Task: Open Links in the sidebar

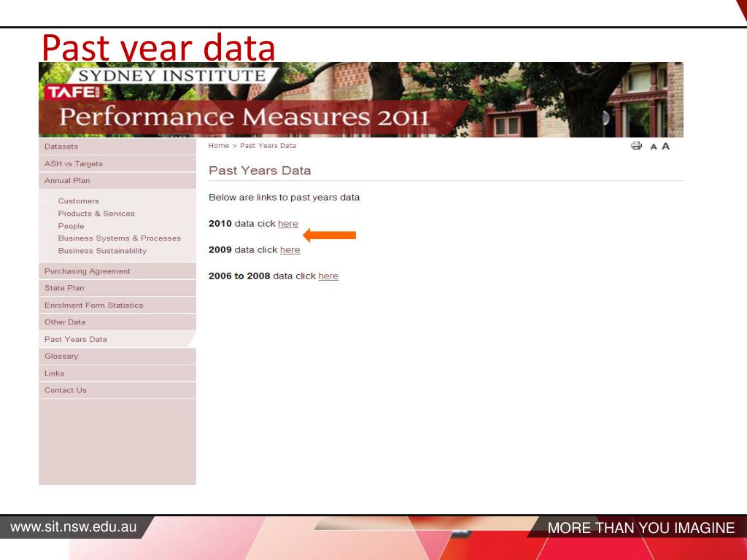Action: pyautogui.click(x=117, y=373)
